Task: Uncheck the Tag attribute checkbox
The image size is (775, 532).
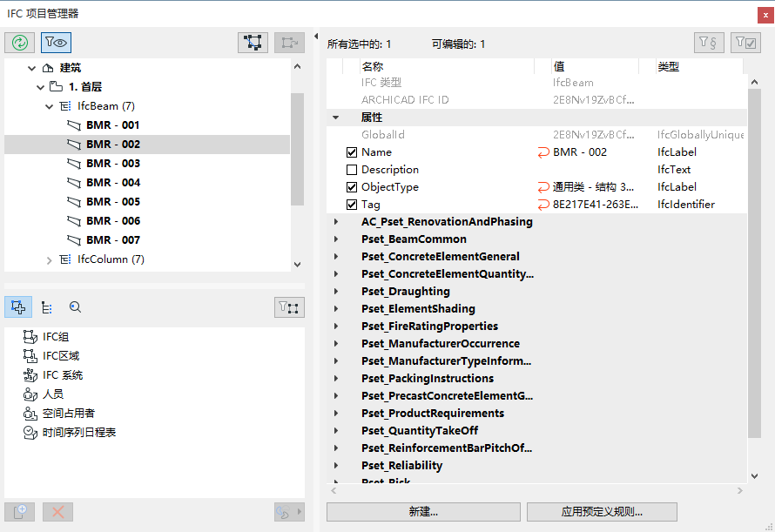Action: coord(352,205)
